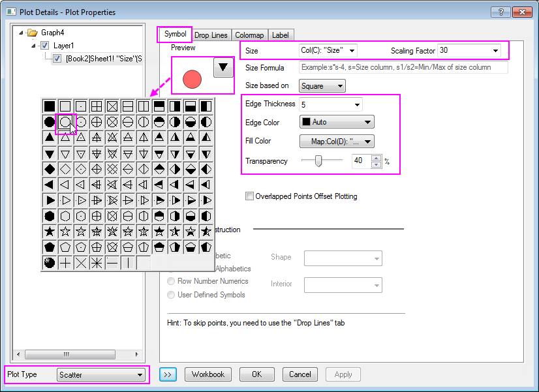
Task: Pick the plus sign symbol in last row
Action: point(65,263)
